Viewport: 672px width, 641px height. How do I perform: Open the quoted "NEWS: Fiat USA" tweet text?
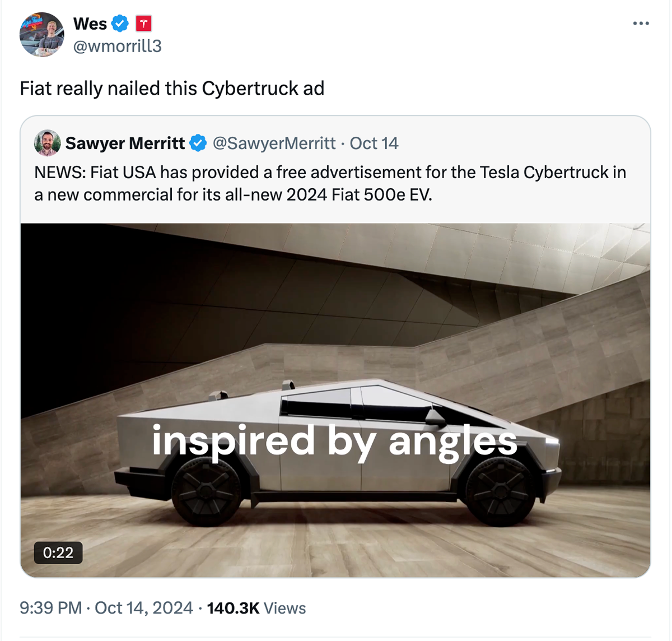coord(330,183)
